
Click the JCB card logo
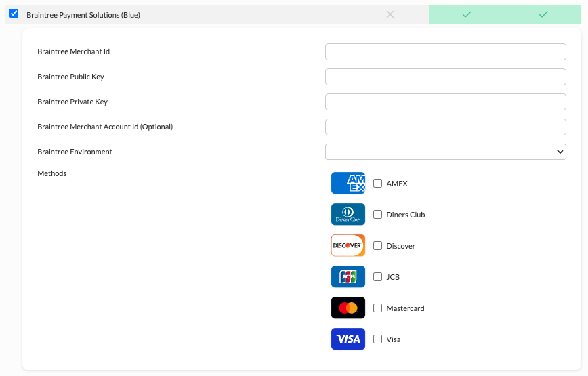point(348,276)
